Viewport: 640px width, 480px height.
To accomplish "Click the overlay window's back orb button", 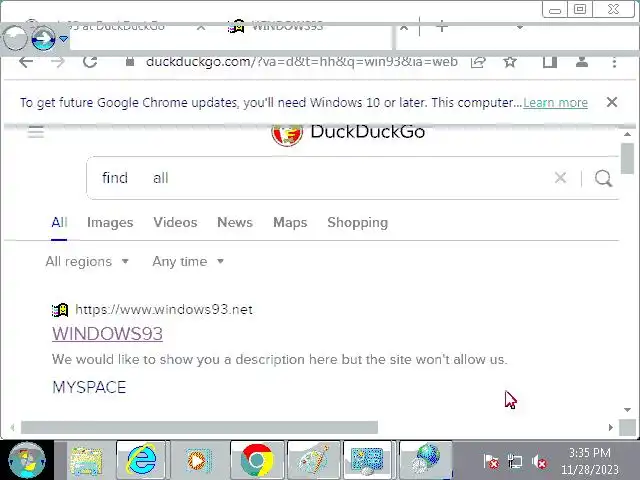I will (15, 38).
